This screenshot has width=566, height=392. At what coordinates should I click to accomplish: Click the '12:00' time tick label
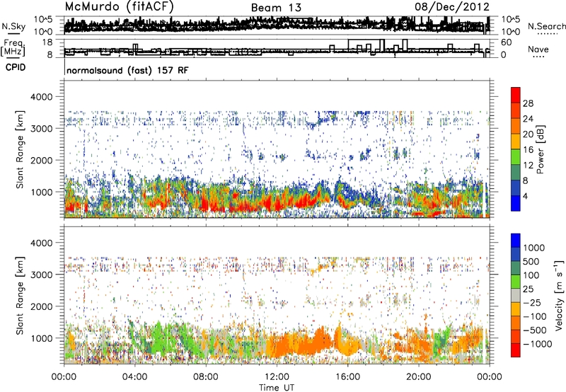(x=277, y=377)
